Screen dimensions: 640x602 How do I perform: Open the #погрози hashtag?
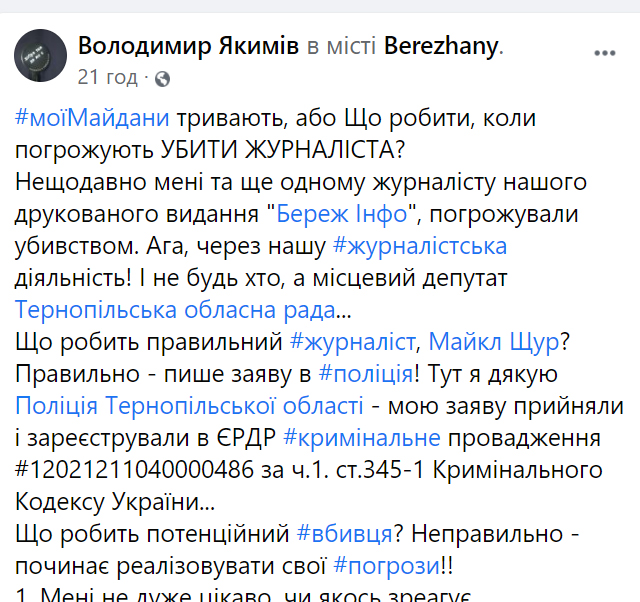pyautogui.click(x=386, y=566)
